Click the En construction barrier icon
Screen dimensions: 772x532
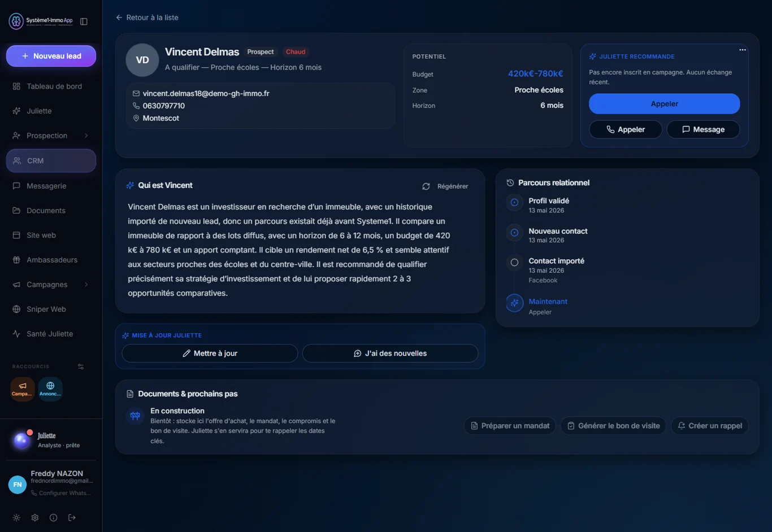[x=135, y=416]
